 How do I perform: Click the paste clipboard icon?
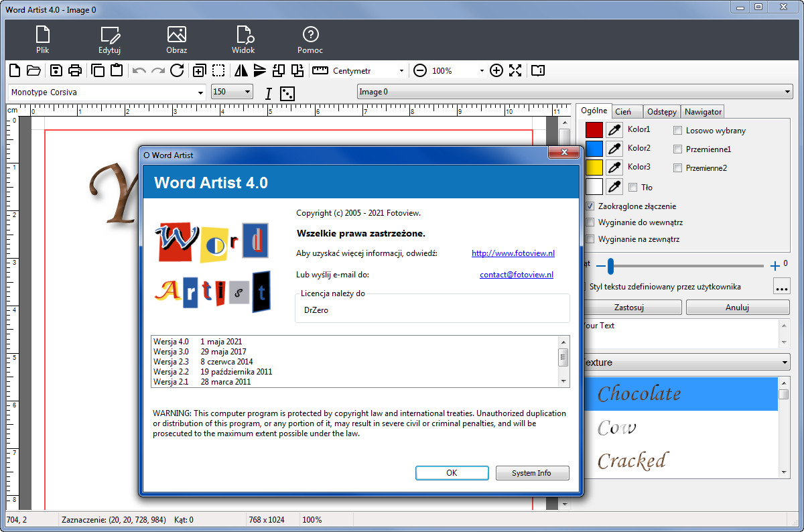(117, 70)
